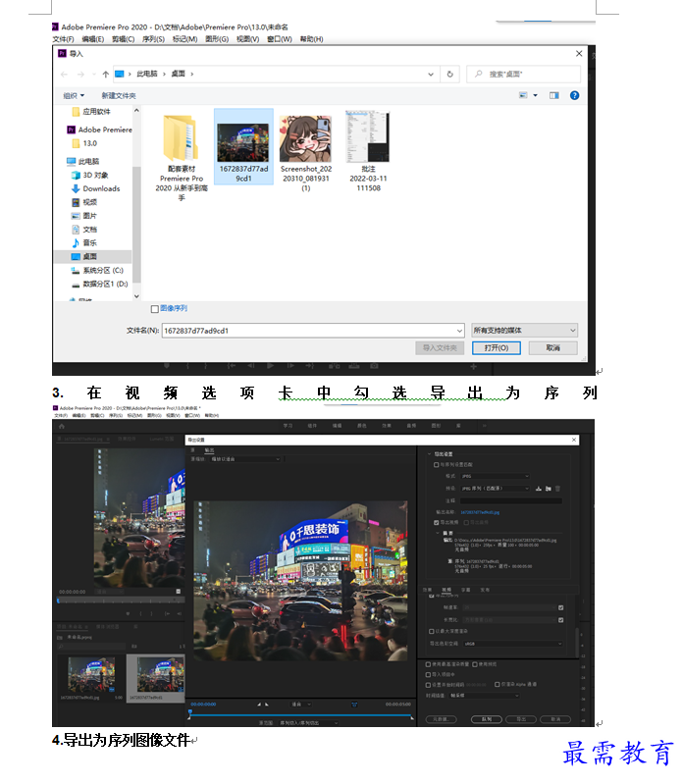Click the sidebar scrollbar down arrow

click(x=136, y=296)
